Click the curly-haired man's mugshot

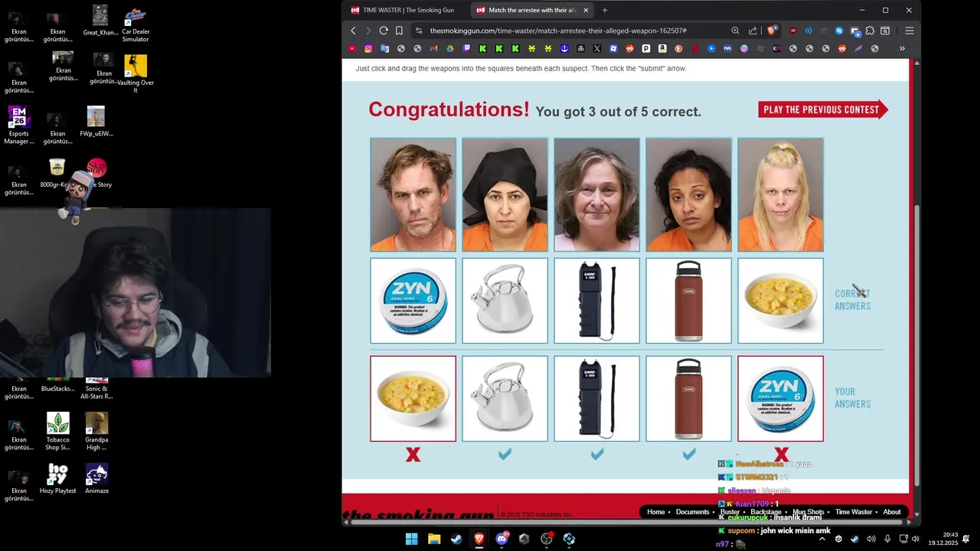pos(413,194)
